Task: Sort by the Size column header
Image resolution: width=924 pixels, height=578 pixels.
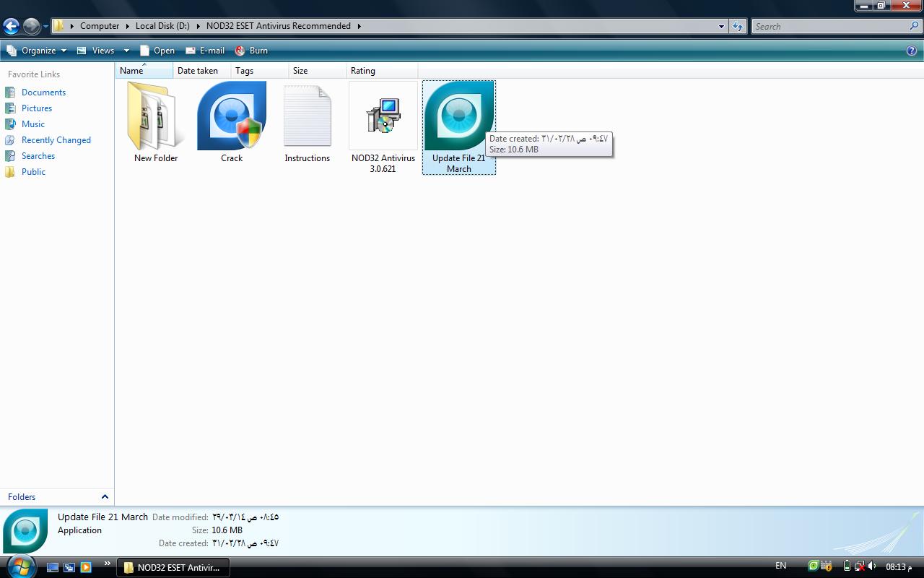Action: click(318, 71)
